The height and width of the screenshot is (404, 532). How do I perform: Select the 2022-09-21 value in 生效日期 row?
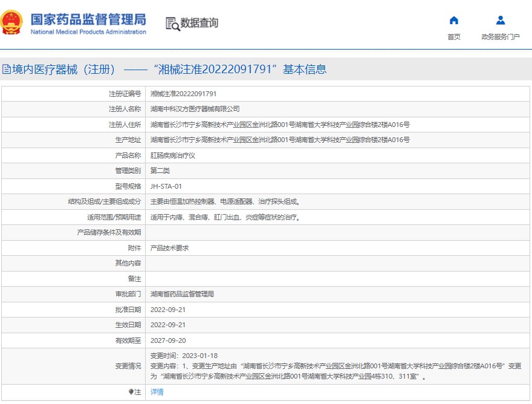click(x=168, y=325)
